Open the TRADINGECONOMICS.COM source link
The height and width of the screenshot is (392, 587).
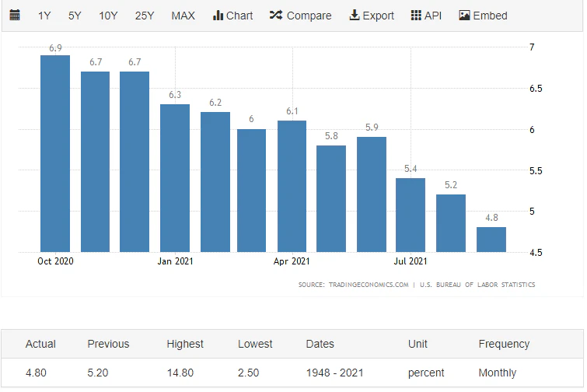[354, 285]
